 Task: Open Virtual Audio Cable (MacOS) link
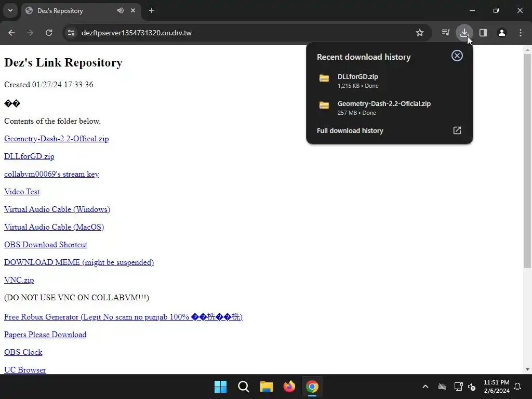point(54,227)
